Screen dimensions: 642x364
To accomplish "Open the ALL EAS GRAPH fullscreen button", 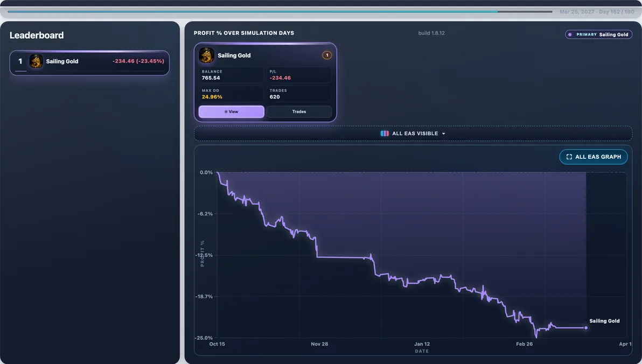I will (x=594, y=157).
